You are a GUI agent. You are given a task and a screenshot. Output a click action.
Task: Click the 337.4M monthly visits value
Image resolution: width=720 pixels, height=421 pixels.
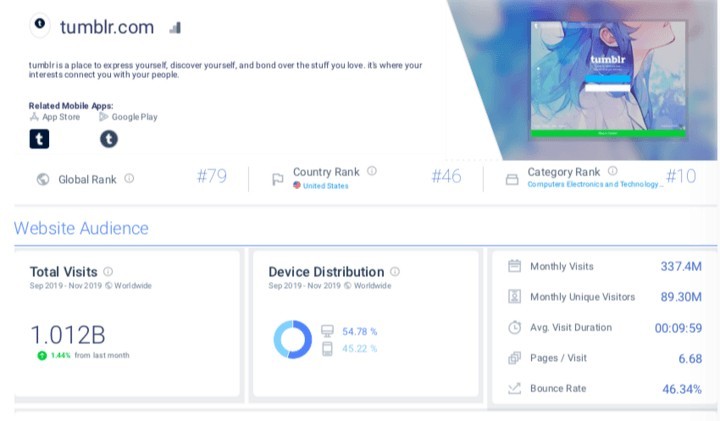click(x=681, y=266)
